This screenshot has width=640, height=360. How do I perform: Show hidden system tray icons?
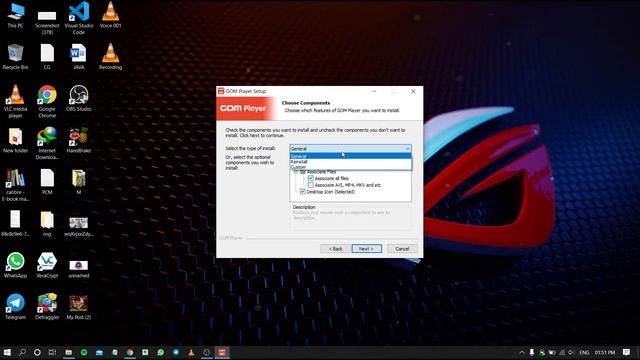point(522,352)
